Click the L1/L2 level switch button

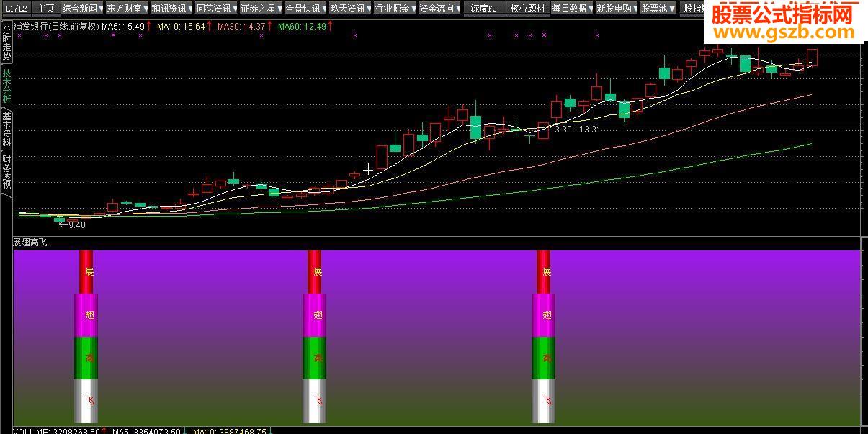tap(15, 8)
